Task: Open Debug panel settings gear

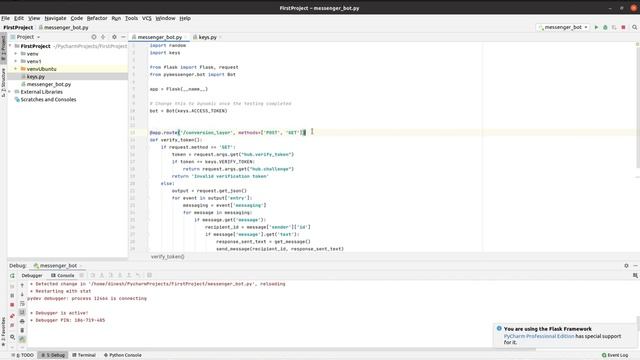Action: click(x=627, y=266)
